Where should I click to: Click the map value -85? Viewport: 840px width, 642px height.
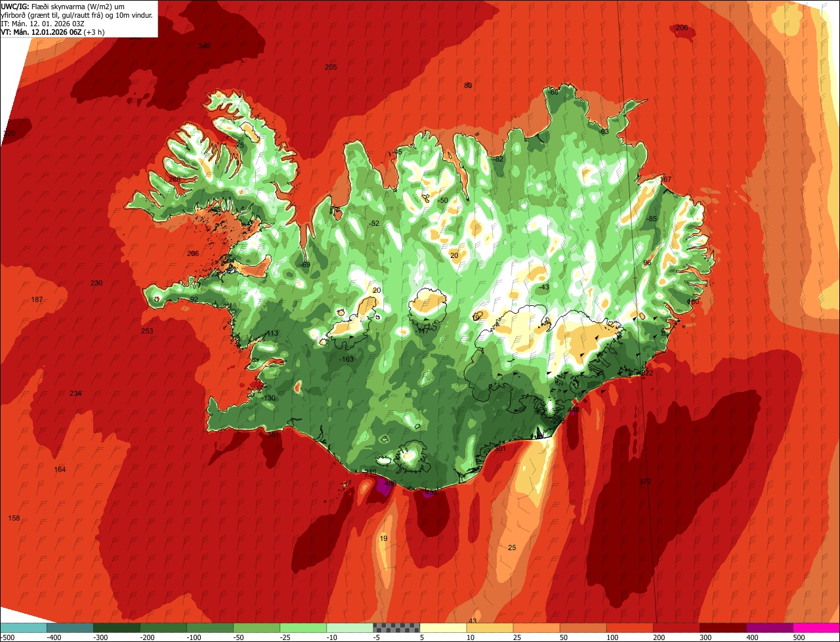(652, 219)
